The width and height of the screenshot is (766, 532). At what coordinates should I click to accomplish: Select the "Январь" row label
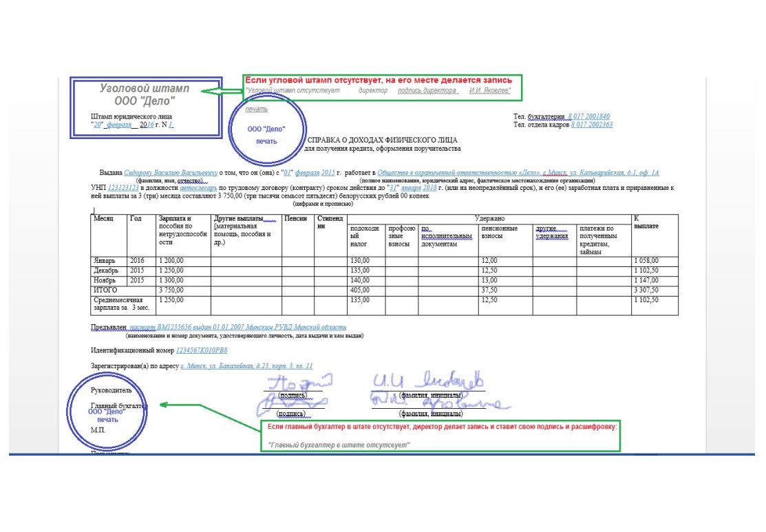tap(104, 261)
